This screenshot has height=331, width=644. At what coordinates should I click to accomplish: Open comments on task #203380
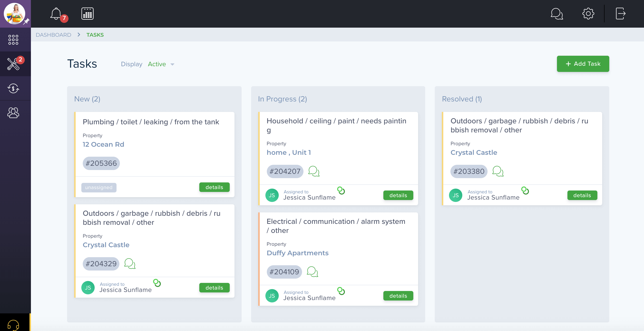pyautogui.click(x=498, y=171)
